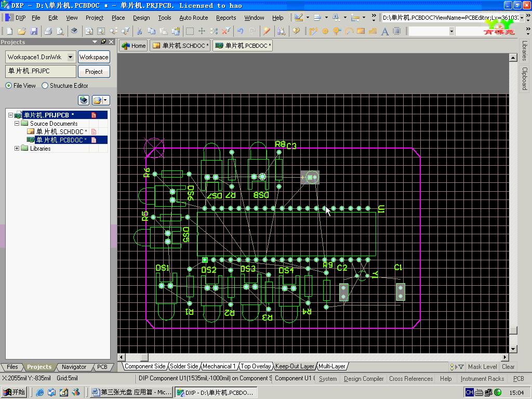Expand the Libraries folder node

(17, 148)
